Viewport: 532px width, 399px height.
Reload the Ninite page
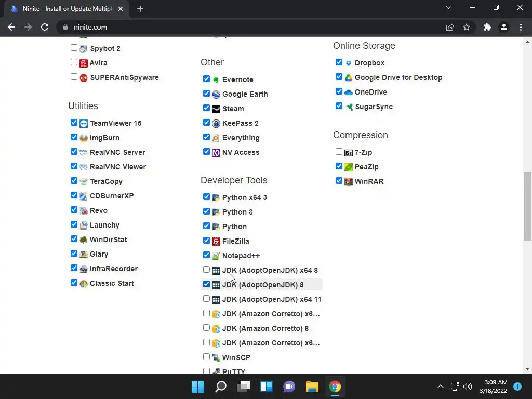45,27
